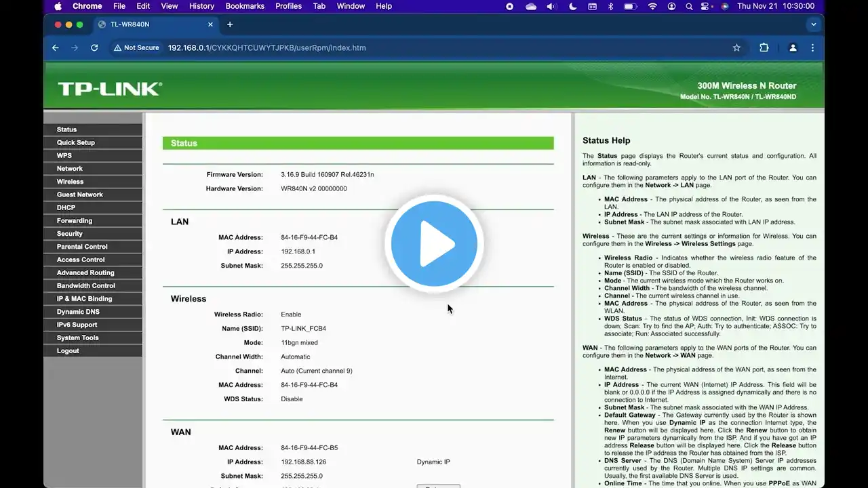Click the TP-LINK logo in the header
The height and width of the screenshot is (488, 868).
110,89
